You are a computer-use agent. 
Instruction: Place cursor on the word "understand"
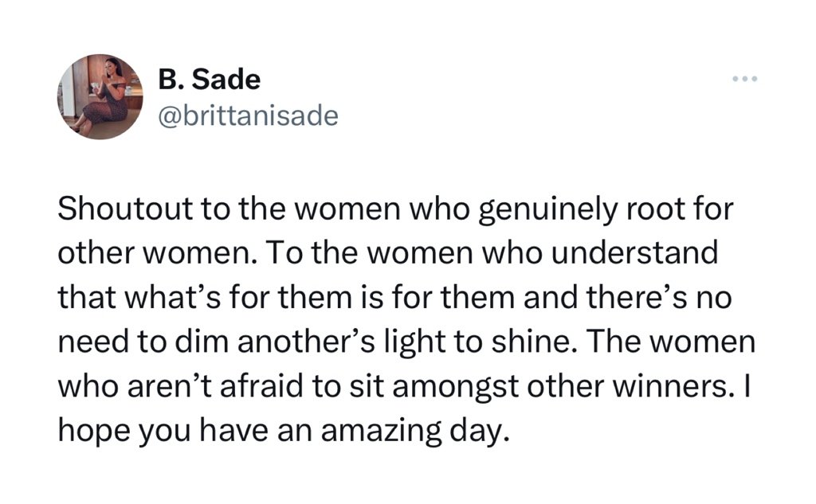point(634,253)
